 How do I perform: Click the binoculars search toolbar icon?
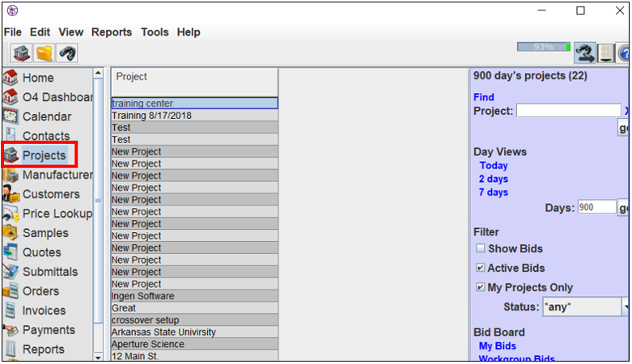tap(66, 53)
